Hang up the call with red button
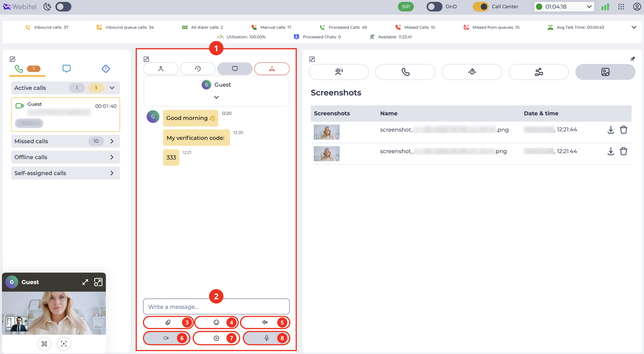This screenshot has height=354, width=644. click(x=272, y=69)
